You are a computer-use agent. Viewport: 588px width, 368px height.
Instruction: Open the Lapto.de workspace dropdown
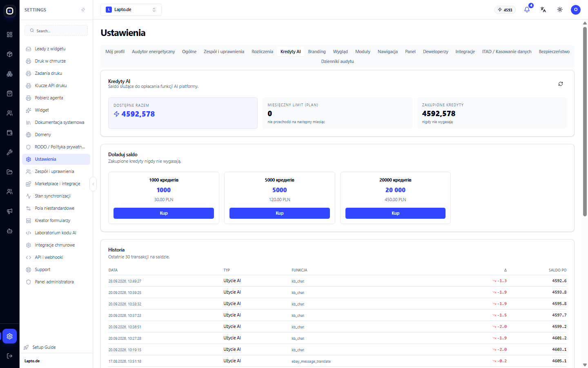131,10
